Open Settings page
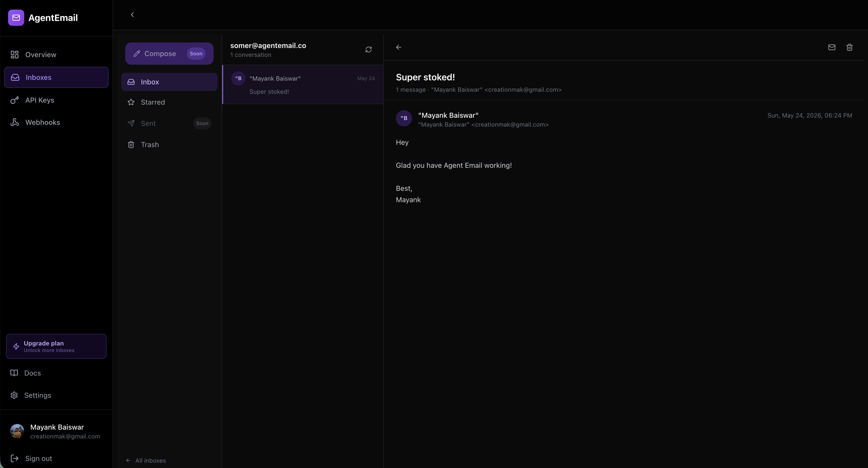The width and height of the screenshot is (868, 468). point(56,395)
